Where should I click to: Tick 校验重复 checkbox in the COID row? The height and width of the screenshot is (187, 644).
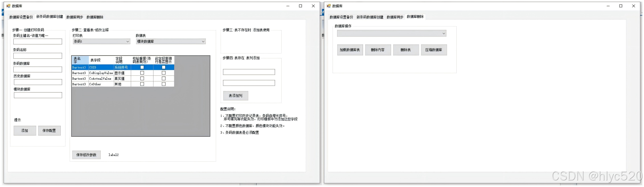coord(142,67)
